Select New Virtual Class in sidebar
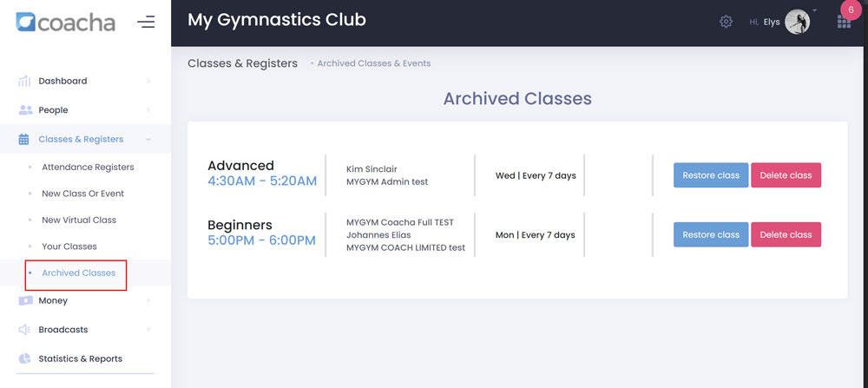Screen dimensions: 868x388 coord(79,220)
